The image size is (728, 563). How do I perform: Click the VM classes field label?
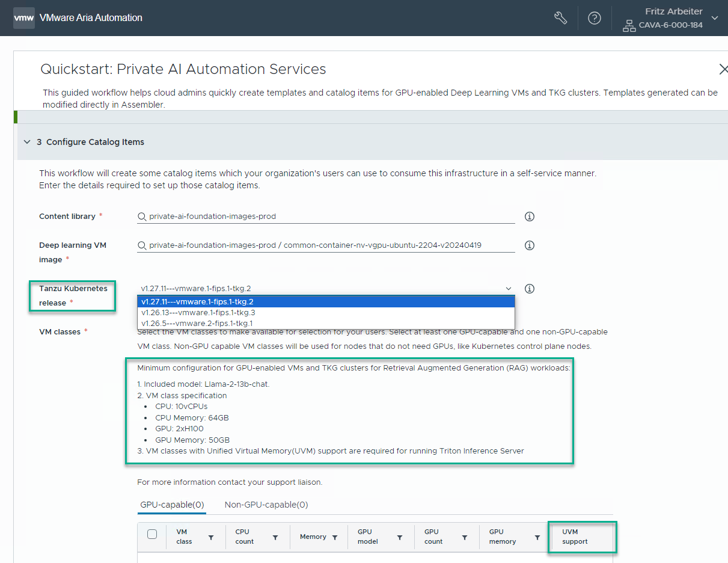[x=60, y=332]
